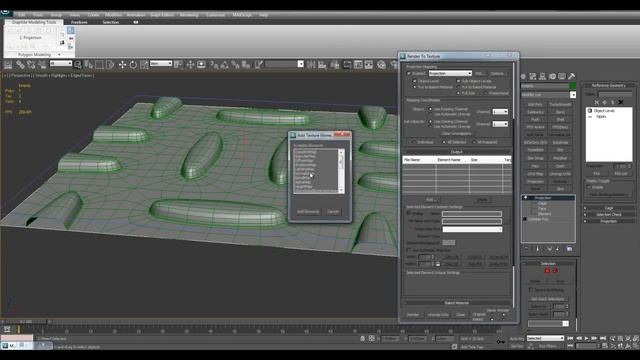Open the Material Editor icon

pos(381,64)
